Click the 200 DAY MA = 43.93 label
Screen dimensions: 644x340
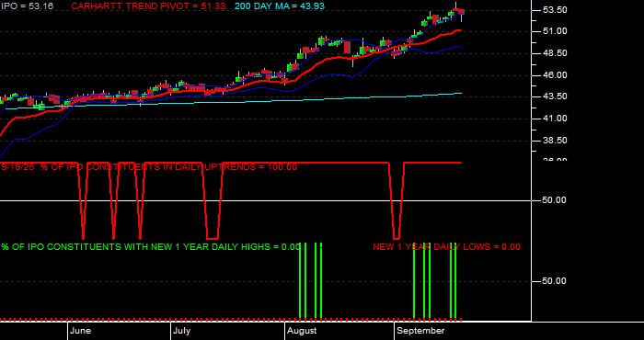click(x=280, y=6)
